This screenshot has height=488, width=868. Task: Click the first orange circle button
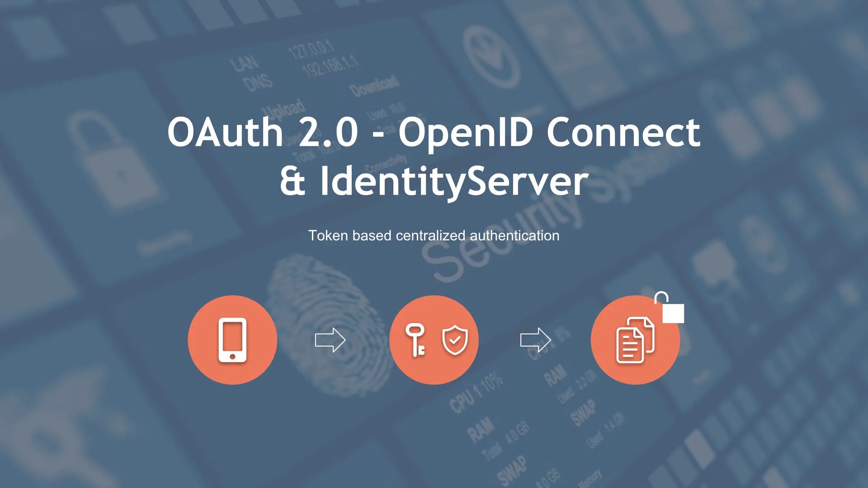[x=232, y=340]
